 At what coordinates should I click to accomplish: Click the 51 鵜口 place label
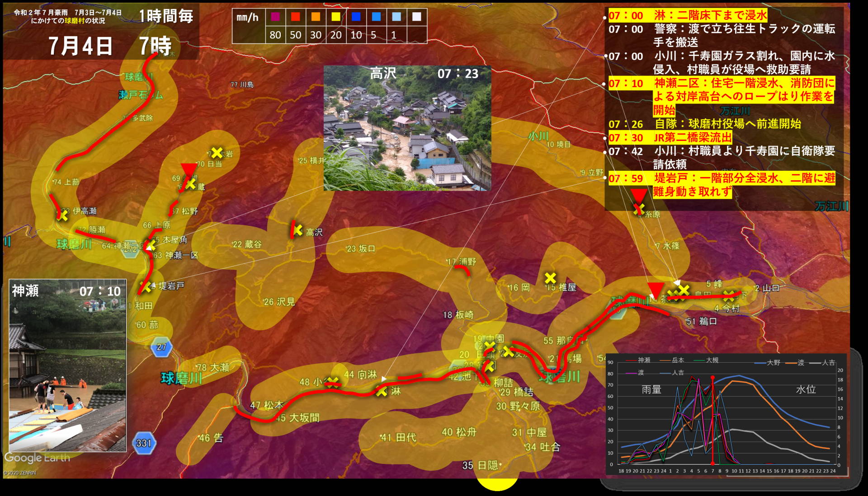click(x=701, y=322)
